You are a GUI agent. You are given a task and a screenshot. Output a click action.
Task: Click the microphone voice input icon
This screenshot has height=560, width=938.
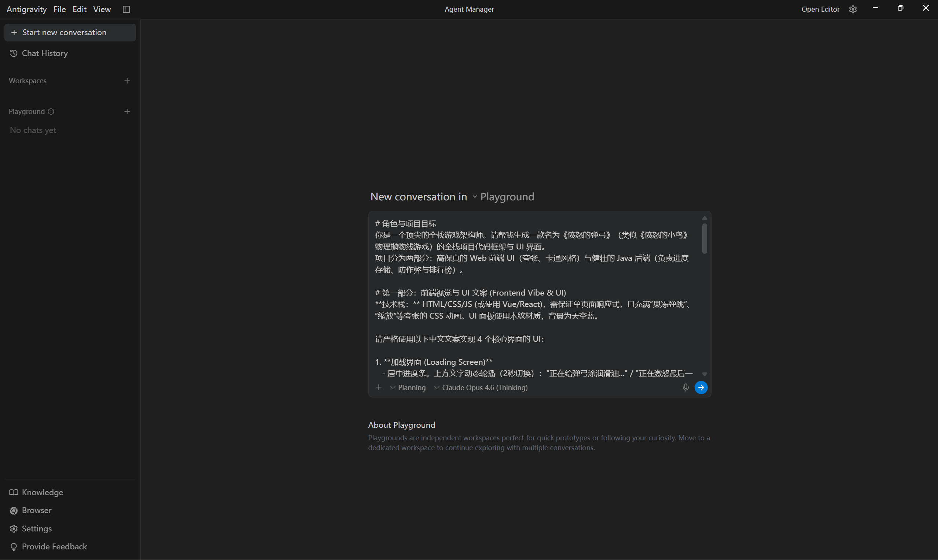point(685,387)
